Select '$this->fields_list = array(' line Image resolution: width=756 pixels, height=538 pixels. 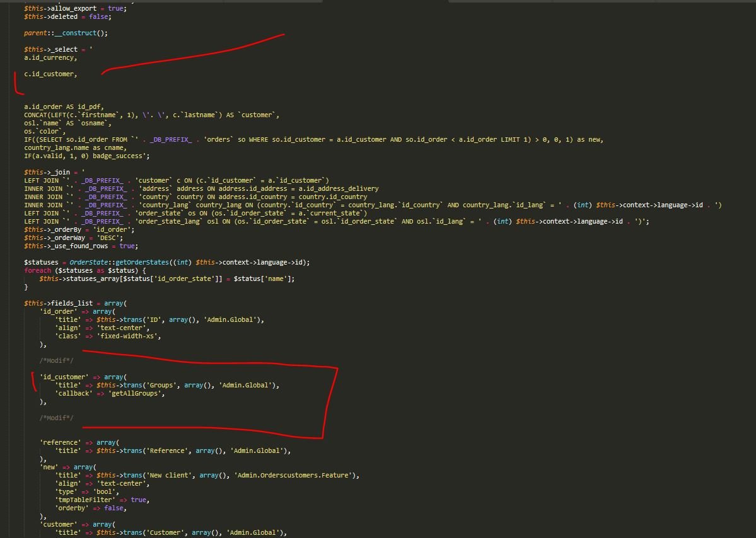(x=75, y=304)
